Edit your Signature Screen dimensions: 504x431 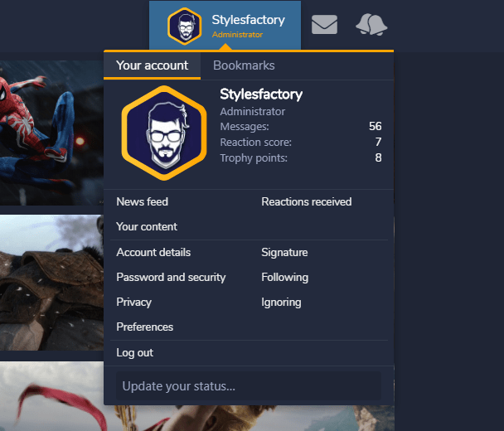pyautogui.click(x=284, y=252)
